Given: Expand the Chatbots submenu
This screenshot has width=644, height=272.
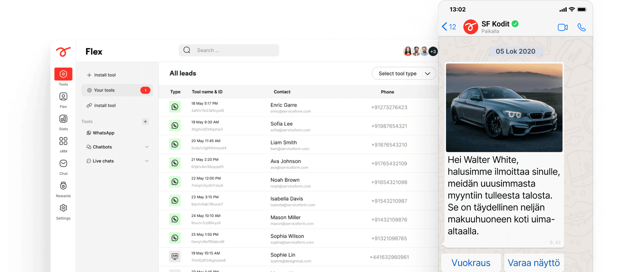Looking at the screenshot, I should pos(147,147).
